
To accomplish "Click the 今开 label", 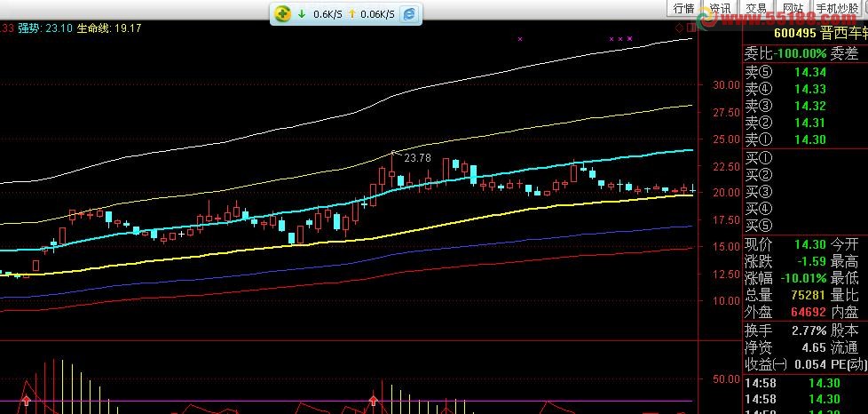I will [x=845, y=244].
